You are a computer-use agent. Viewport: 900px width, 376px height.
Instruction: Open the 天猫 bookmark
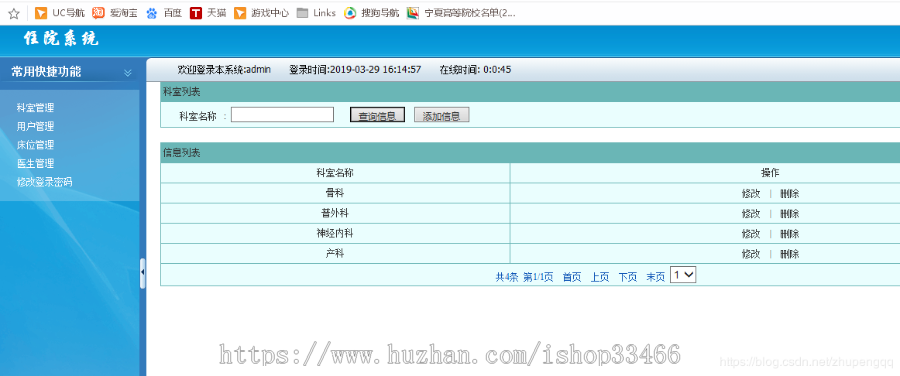208,13
